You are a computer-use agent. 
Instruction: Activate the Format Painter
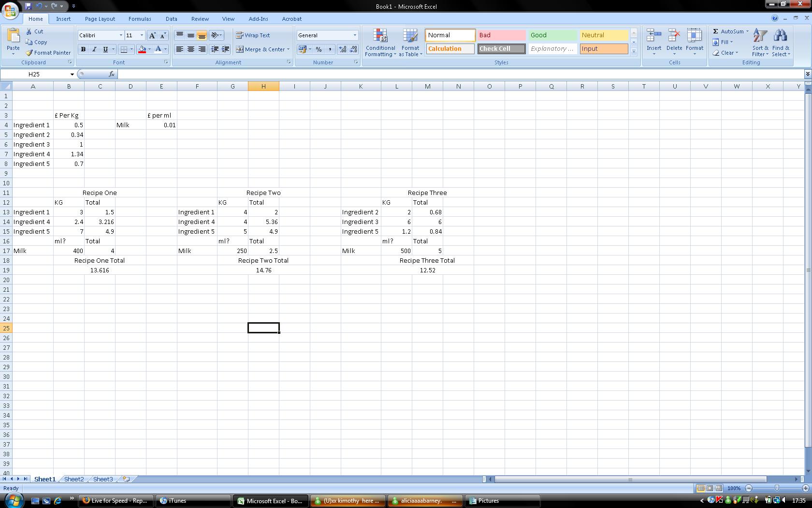pyautogui.click(x=48, y=53)
